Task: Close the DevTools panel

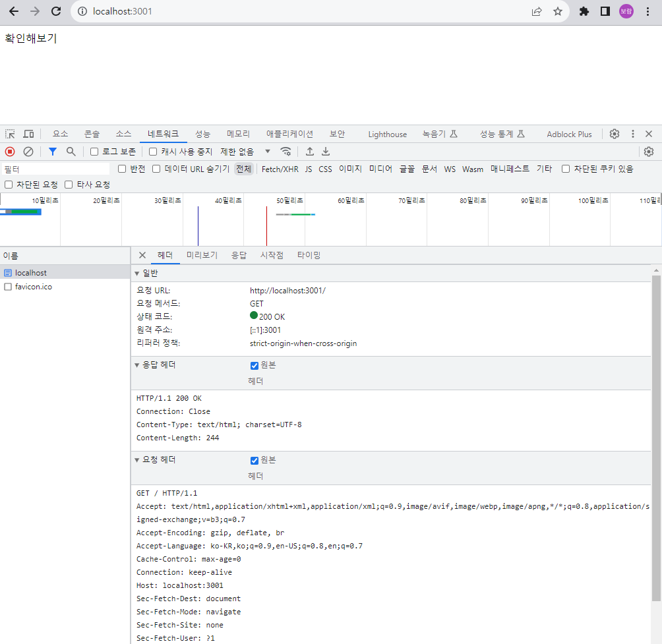Action: point(649,134)
